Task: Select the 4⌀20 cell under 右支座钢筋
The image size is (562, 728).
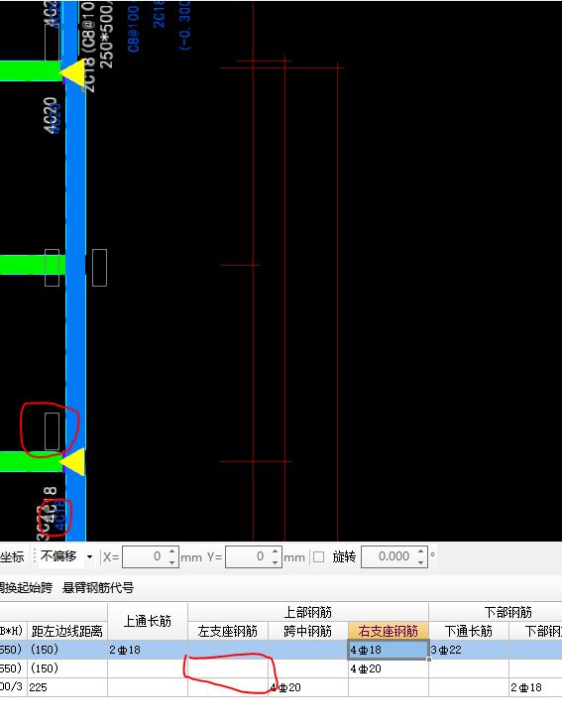Action: coord(388,668)
